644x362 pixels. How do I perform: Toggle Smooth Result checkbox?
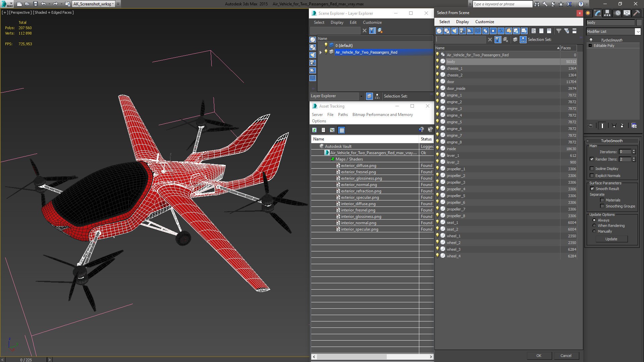pos(592,189)
